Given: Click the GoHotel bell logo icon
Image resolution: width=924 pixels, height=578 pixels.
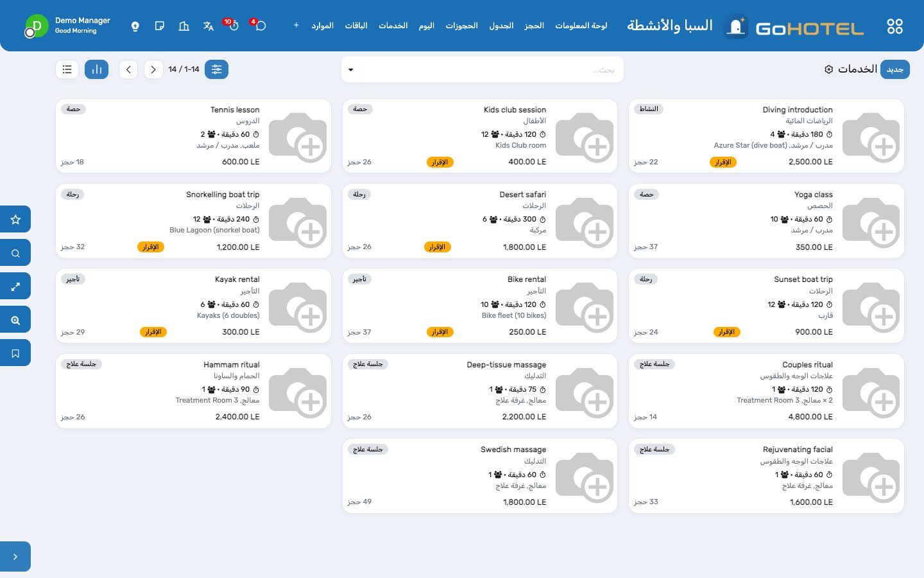Looking at the screenshot, I should pos(736,27).
